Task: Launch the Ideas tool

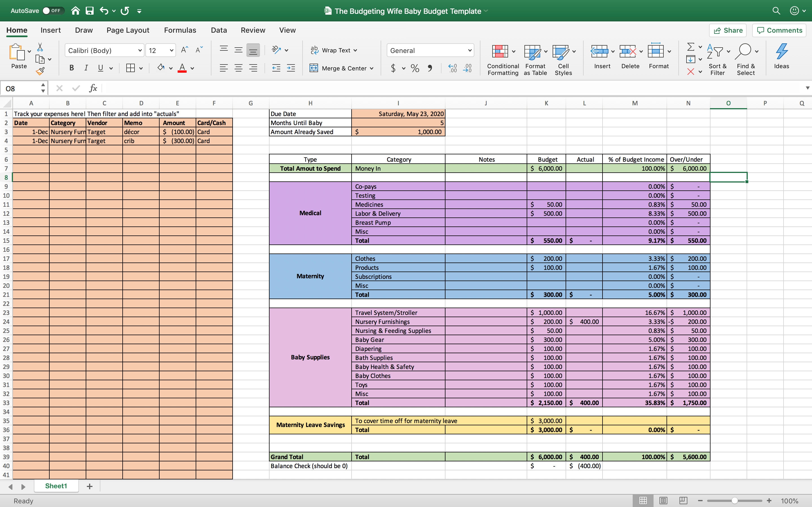Action: tap(782, 56)
